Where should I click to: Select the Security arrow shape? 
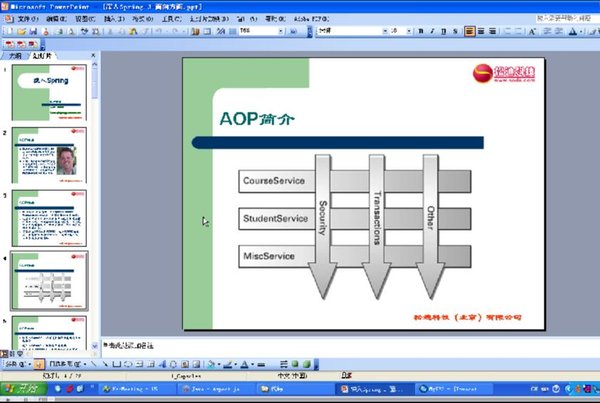[x=323, y=226]
